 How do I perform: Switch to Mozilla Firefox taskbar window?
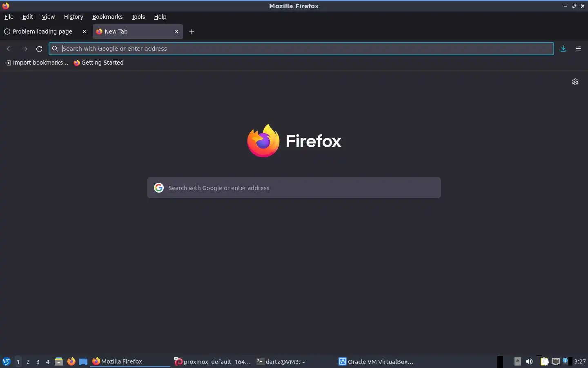[x=130, y=361]
